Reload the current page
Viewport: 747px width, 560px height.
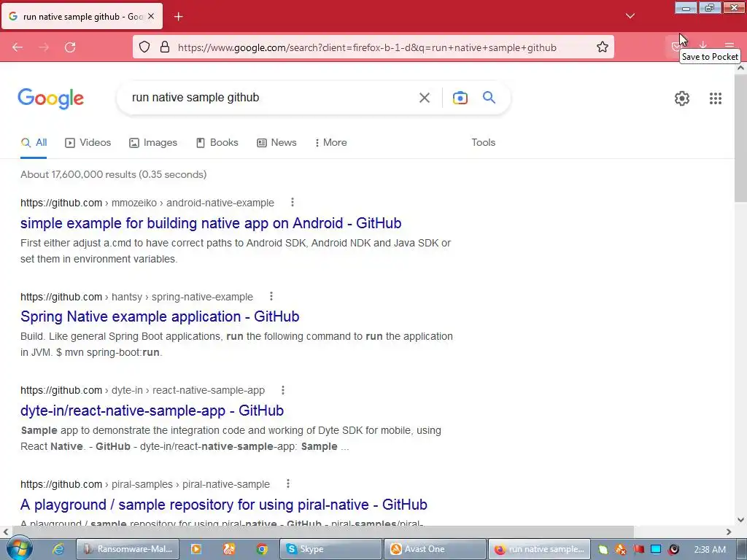coord(70,47)
